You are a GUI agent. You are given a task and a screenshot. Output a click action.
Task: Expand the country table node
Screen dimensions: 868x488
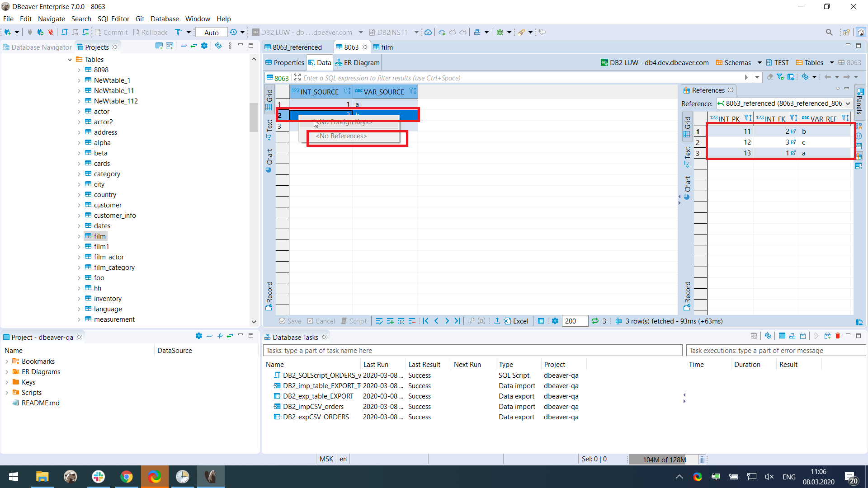coord(80,194)
